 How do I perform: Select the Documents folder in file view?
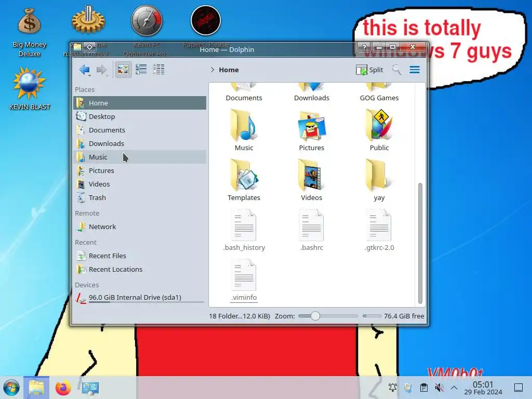point(244,92)
